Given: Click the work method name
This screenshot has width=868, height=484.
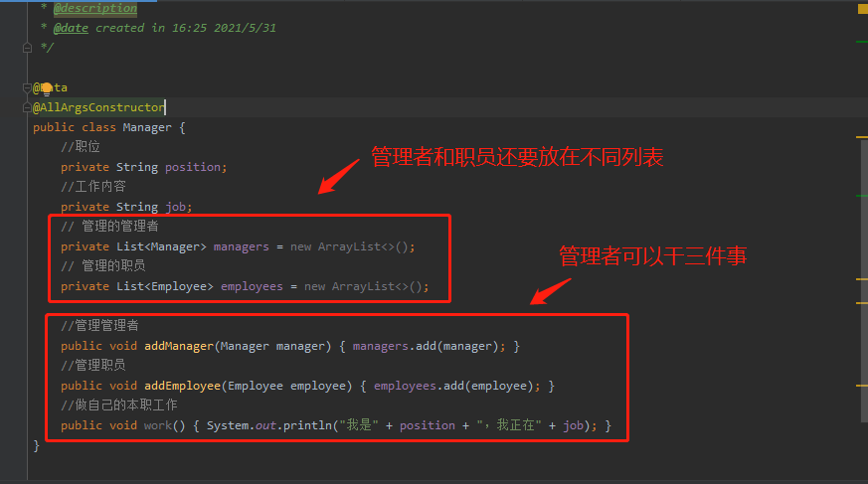Looking at the screenshot, I should pyautogui.click(x=158, y=426).
